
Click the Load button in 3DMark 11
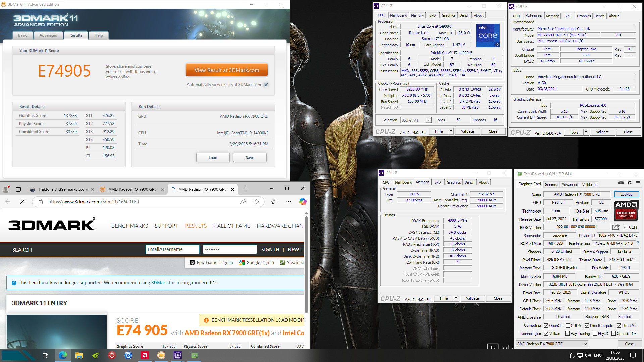pos(213,158)
